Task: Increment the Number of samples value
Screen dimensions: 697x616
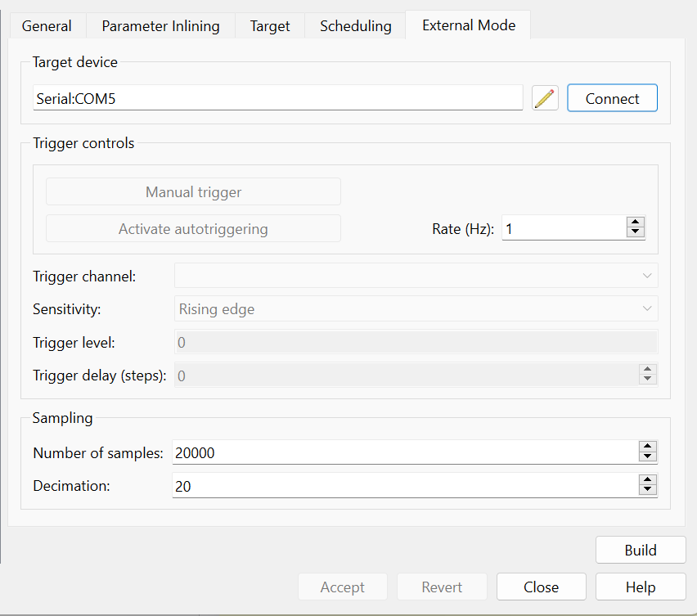Action: click(x=647, y=447)
